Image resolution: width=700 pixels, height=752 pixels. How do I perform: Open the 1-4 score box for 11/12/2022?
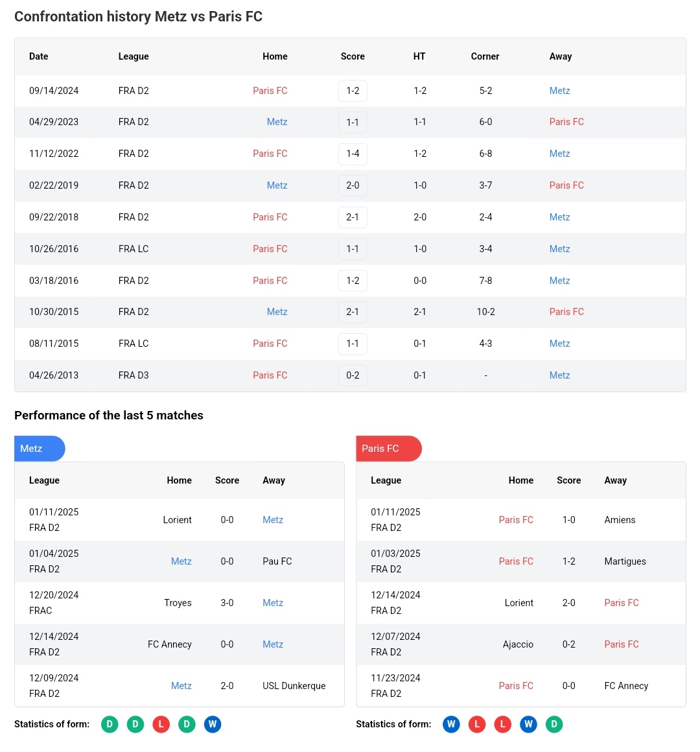click(x=353, y=154)
